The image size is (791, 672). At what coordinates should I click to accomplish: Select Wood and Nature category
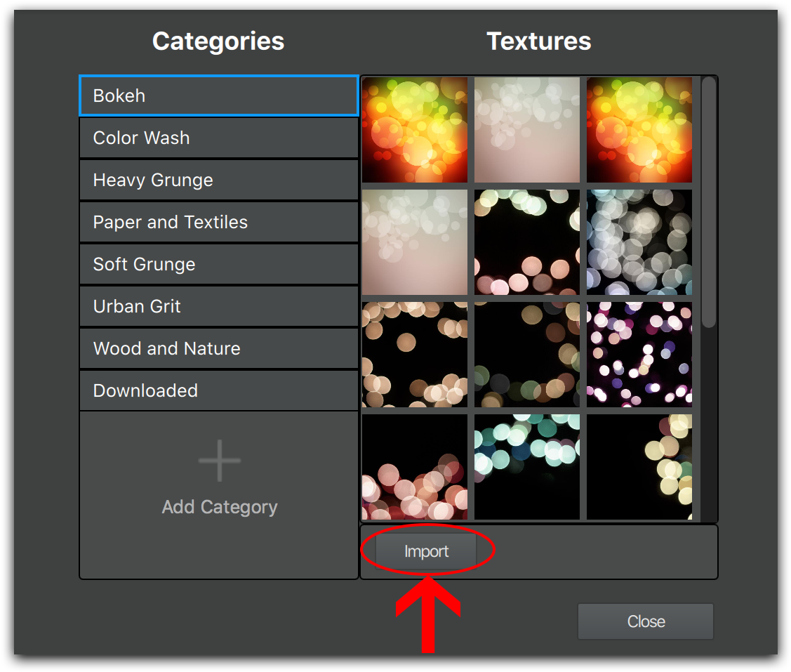[x=218, y=348]
